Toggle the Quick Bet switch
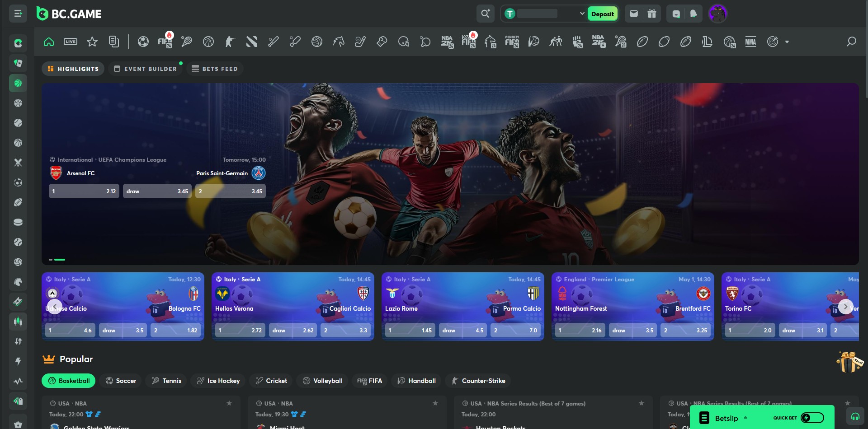The image size is (868, 429). (x=812, y=418)
